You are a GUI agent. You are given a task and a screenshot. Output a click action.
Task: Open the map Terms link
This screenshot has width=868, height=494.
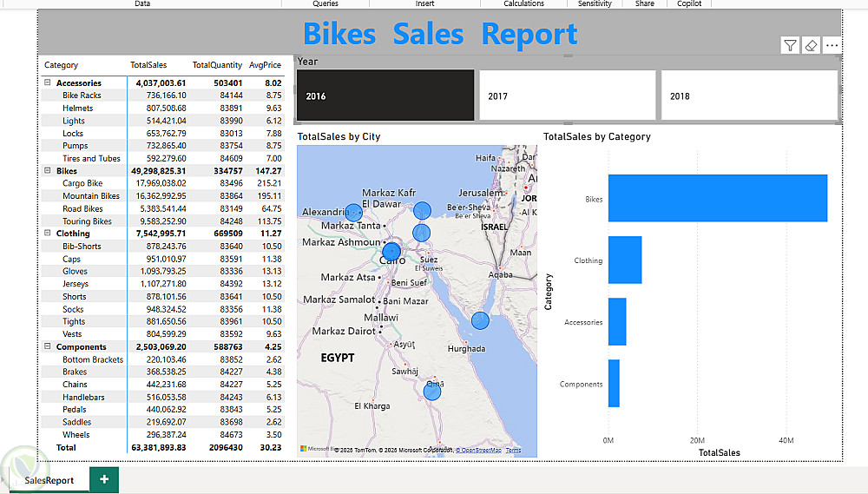[x=514, y=451]
